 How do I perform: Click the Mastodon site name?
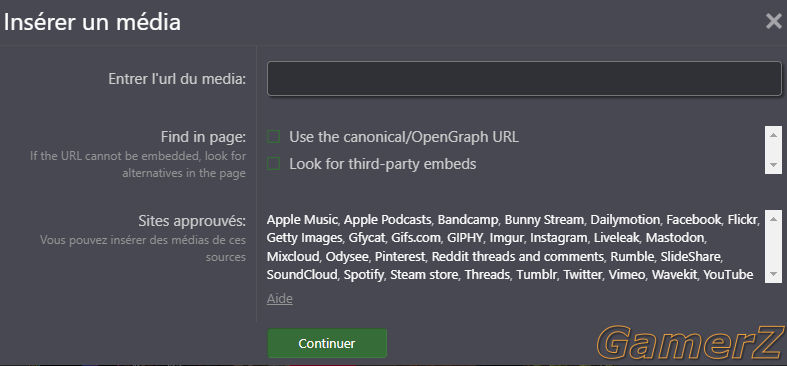coord(676,237)
